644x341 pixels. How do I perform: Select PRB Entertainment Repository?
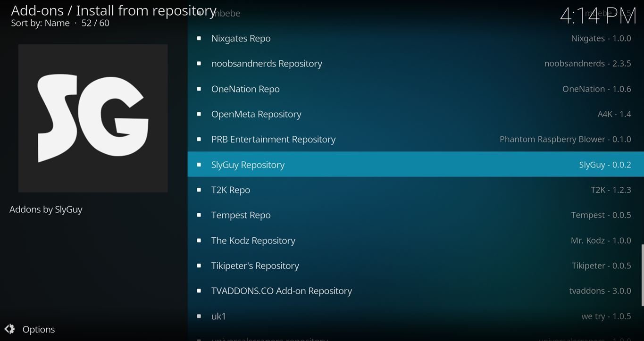pyautogui.click(x=273, y=140)
